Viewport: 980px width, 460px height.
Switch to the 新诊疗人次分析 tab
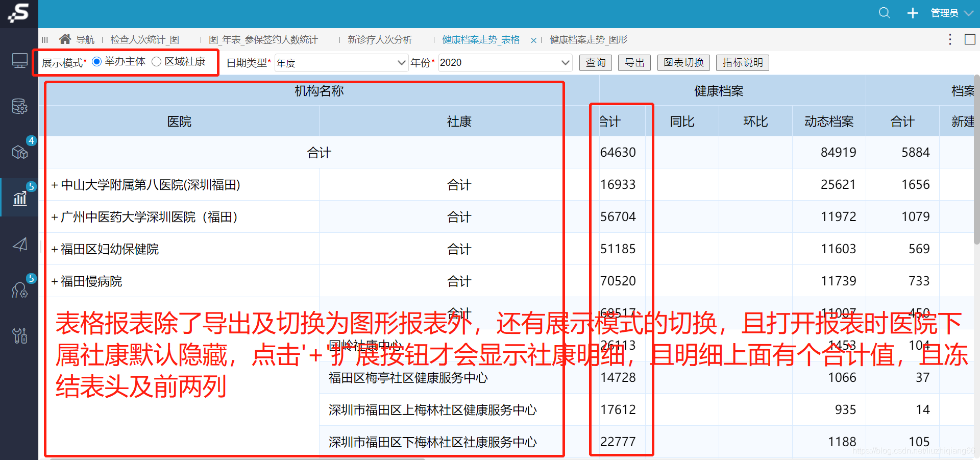point(380,40)
